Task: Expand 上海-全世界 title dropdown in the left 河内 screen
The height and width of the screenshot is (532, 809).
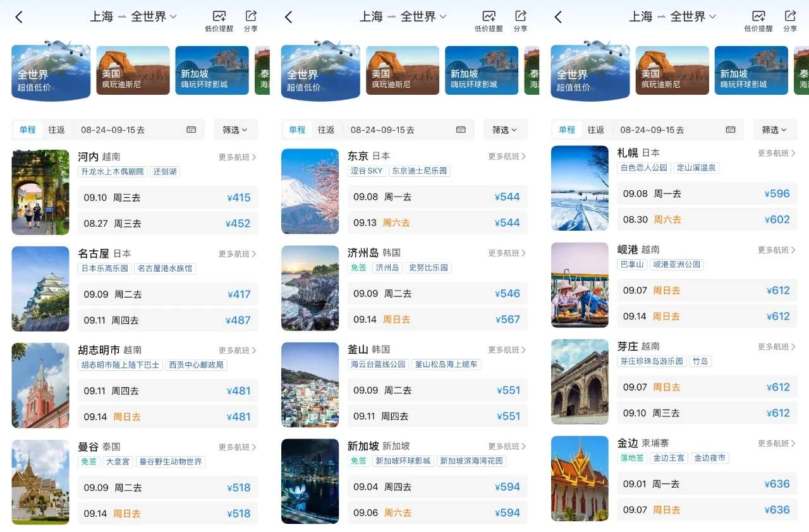Action: pyautogui.click(x=133, y=16)
